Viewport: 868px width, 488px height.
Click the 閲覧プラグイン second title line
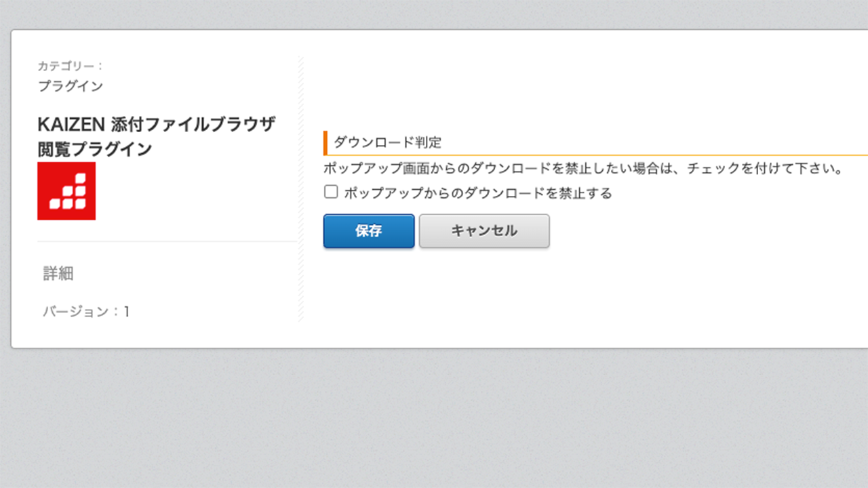pyautogui.click(x=94, y=149)
